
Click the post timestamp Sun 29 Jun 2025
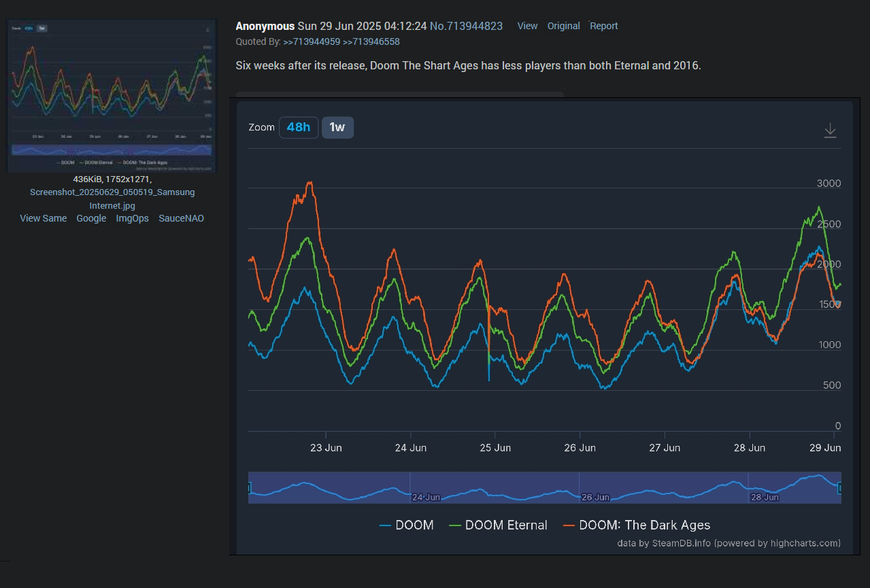(363, 26)
